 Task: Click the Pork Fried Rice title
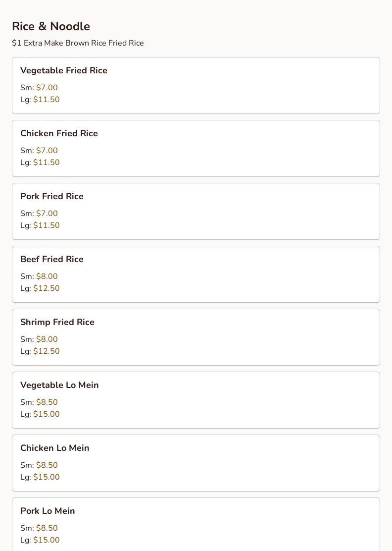(x=52, y=196)
